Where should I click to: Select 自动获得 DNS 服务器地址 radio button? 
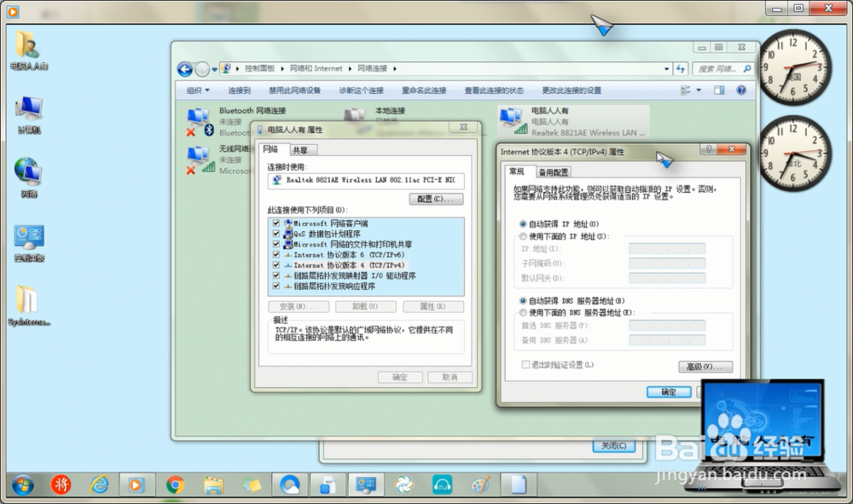tap(523, 301)
